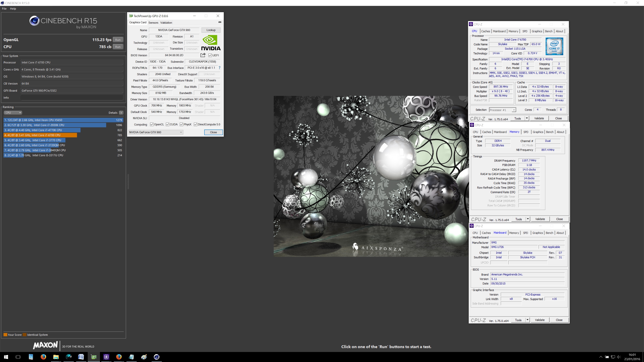Open Graphics tab in bottom CPU-Z window
Screen dimensions: 644x362
tap(538, 233)
